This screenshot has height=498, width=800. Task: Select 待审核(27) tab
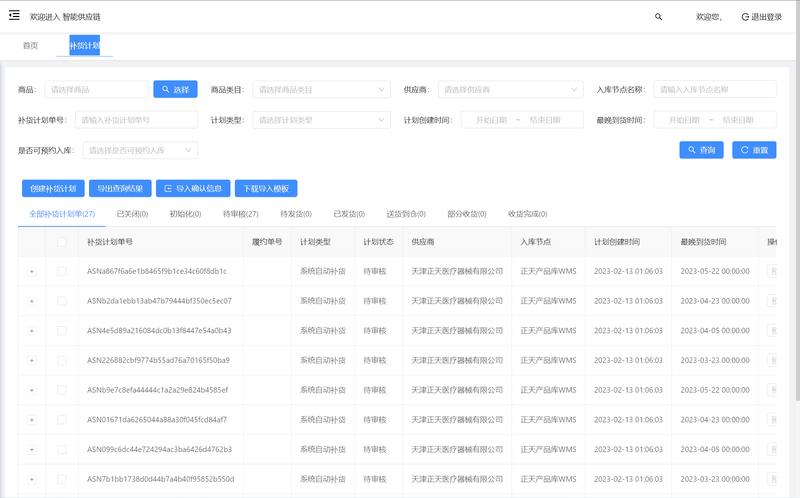click(x=240, y=214)
